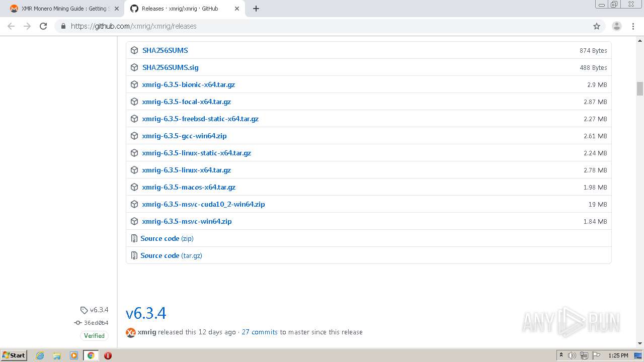Click the 2.61 MB size text
Screen dimensions: 644x362
[x=595, y=136]
